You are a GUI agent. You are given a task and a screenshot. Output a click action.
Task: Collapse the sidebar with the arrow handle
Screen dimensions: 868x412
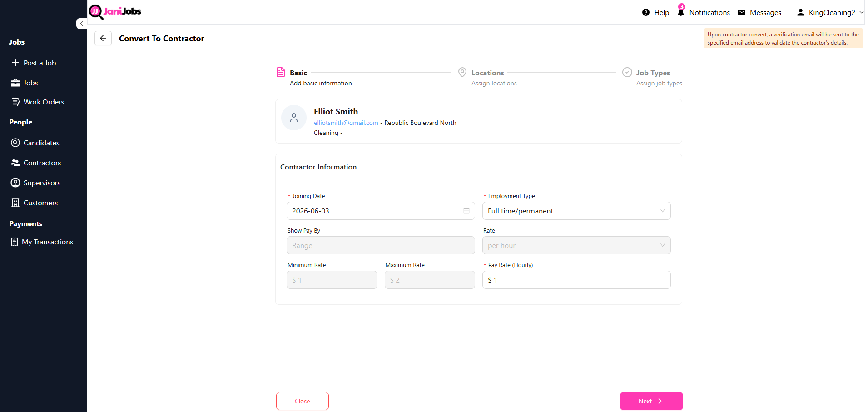[82, 24]
